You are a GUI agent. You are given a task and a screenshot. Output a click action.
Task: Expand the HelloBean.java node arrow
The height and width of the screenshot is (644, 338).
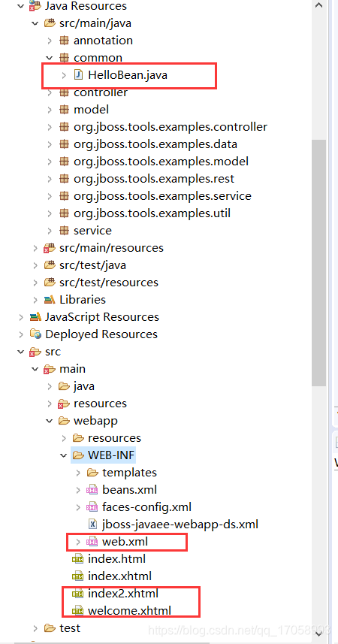[64, 74]
